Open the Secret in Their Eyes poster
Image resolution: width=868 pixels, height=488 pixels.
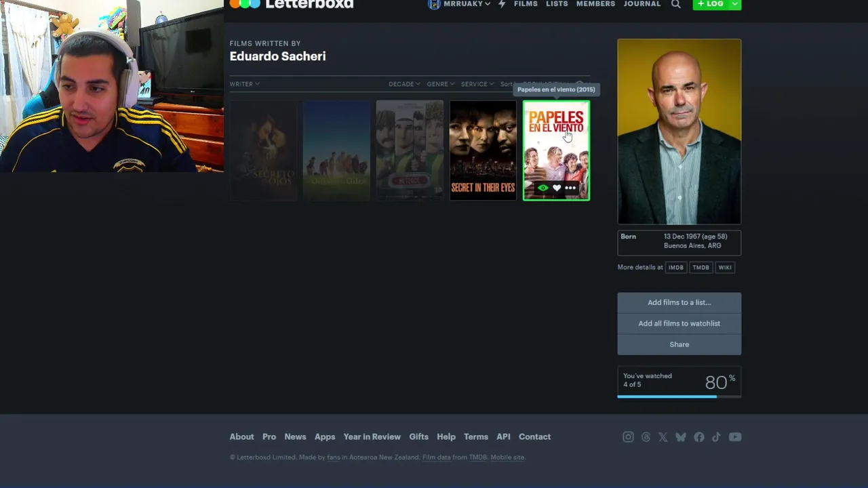click(x=483, y=150)
